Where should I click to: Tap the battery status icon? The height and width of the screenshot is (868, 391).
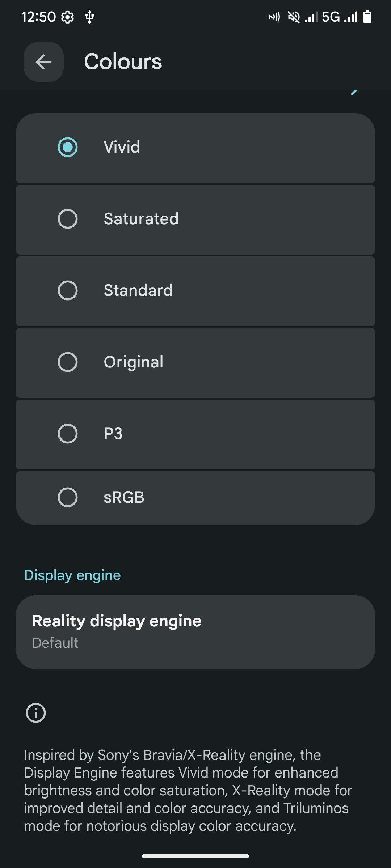coord(367,17)
